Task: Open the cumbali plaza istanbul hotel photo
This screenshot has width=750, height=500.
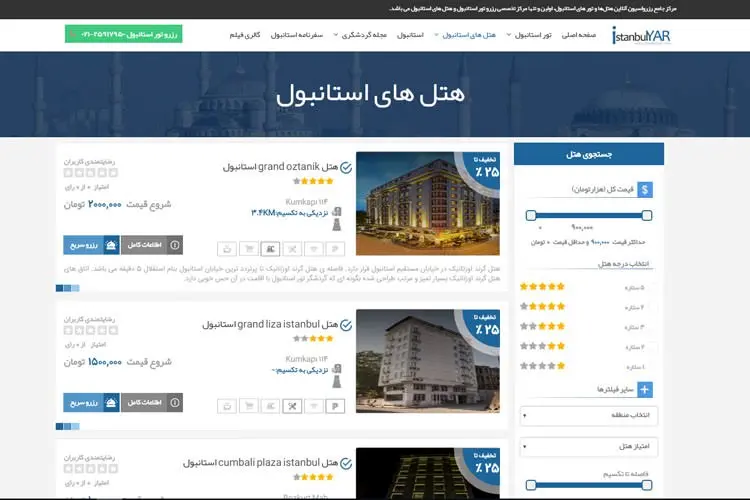Action: click(x=428, y=473)
